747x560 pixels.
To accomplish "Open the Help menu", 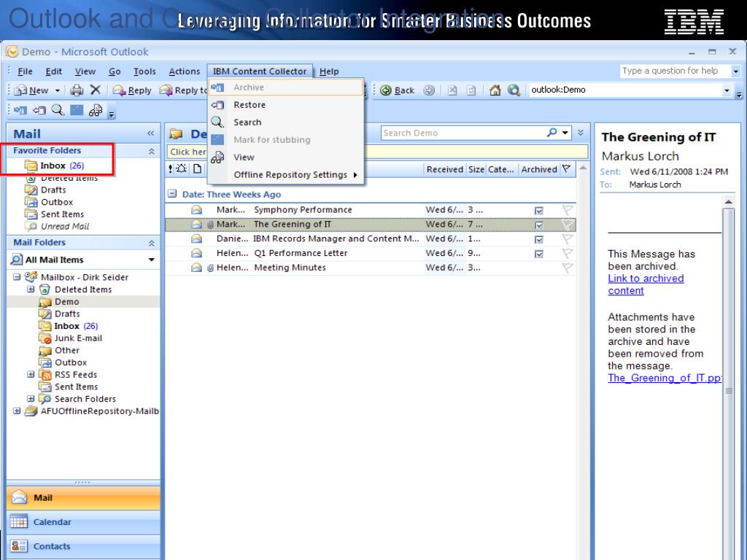I will point(329,71).
